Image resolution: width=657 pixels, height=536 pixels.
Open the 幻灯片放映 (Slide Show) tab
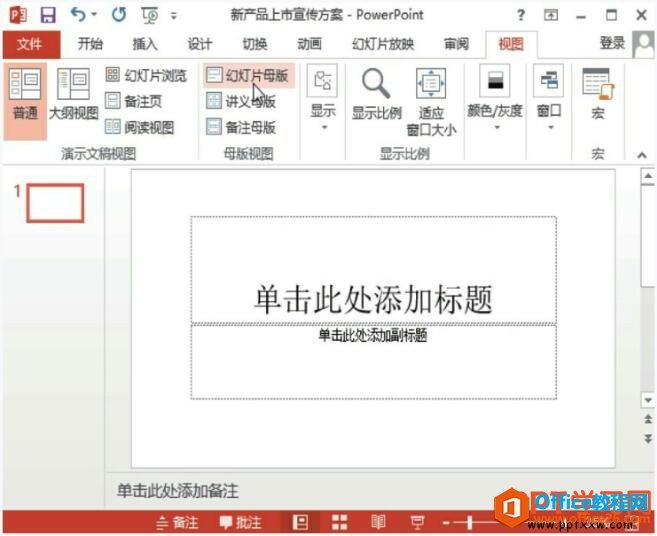point(383,44)
